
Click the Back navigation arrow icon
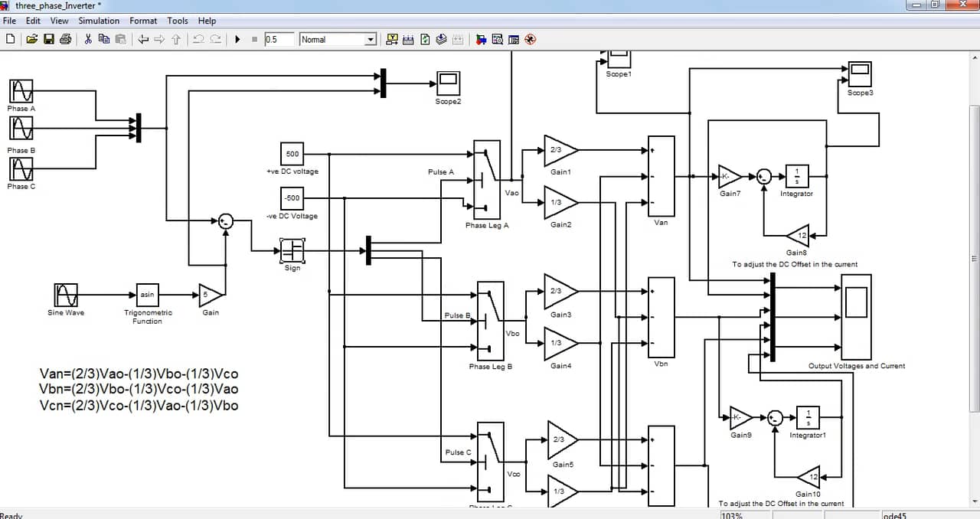[x=143, y=39]
